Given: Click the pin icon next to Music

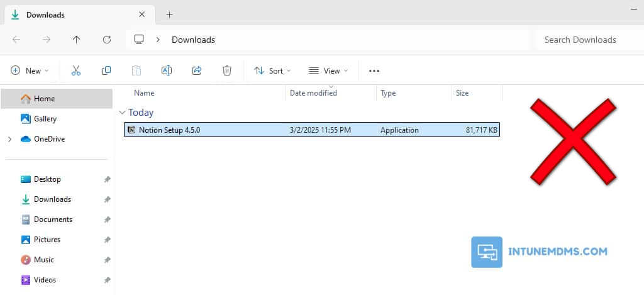Looking at the screenshot, I should pyautogui.click(x=107, y=260).
